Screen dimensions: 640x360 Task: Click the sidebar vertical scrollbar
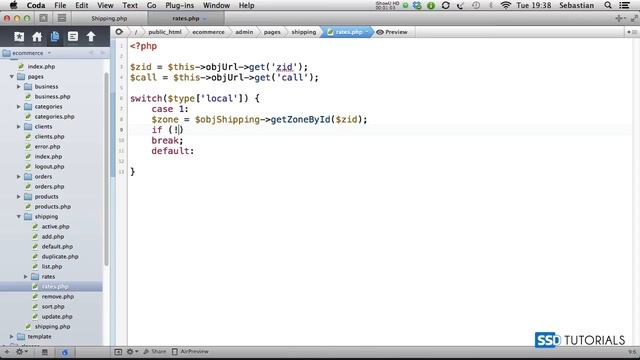coord(107,169)
